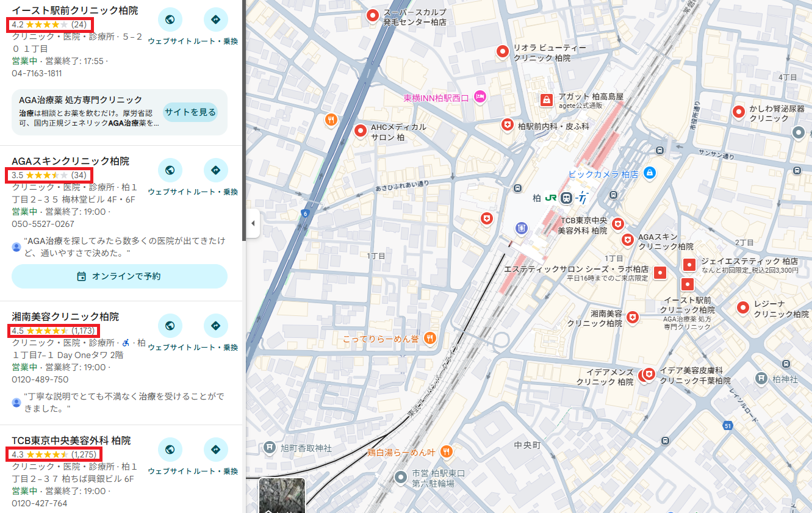Select 市営 柏駅東口第六駐輪場 pin

400,477
